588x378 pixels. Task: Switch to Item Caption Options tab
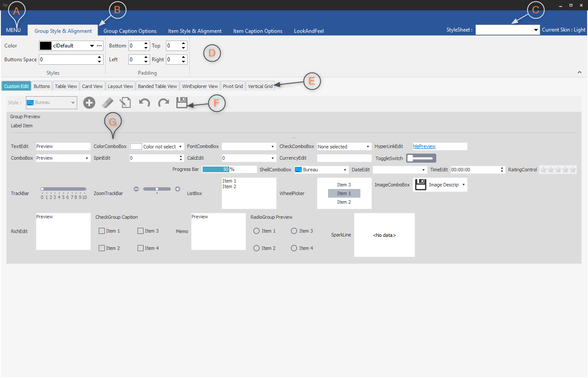click(x=258, y=31)
